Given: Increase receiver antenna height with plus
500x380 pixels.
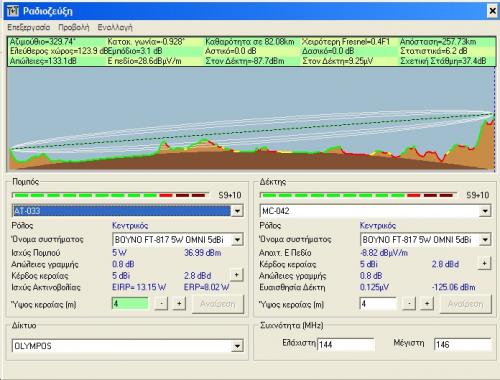Looking at the screenshot, I should coord(427,304).
